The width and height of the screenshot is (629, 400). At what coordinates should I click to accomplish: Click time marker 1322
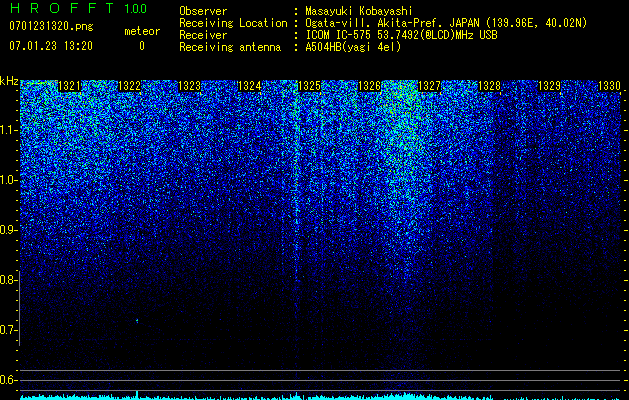pos(130,86)
